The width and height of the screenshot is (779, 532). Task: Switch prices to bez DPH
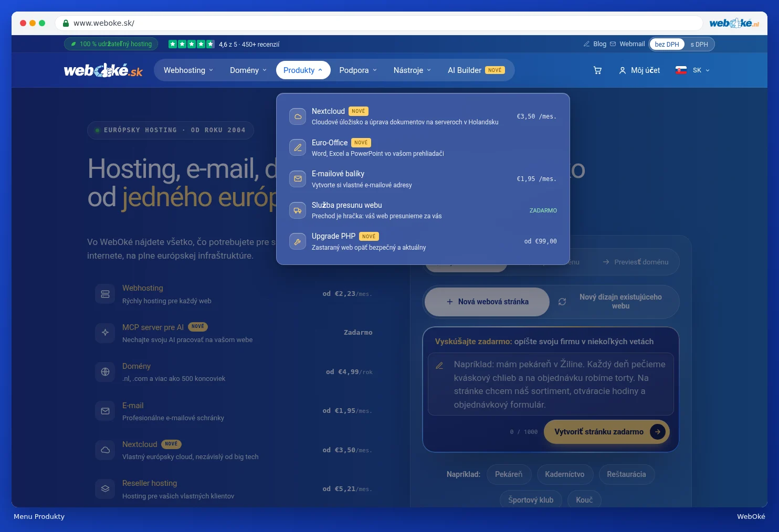point(667,44)
